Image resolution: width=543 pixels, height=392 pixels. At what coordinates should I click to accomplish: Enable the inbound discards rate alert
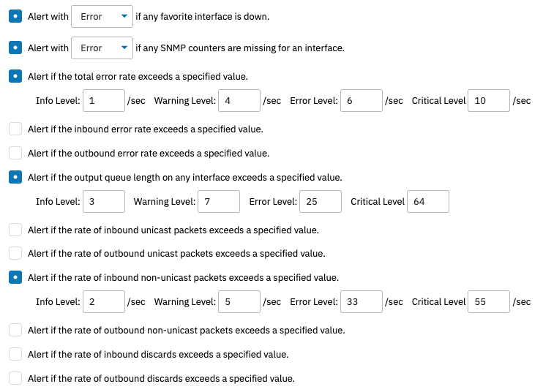pos(15,354)
